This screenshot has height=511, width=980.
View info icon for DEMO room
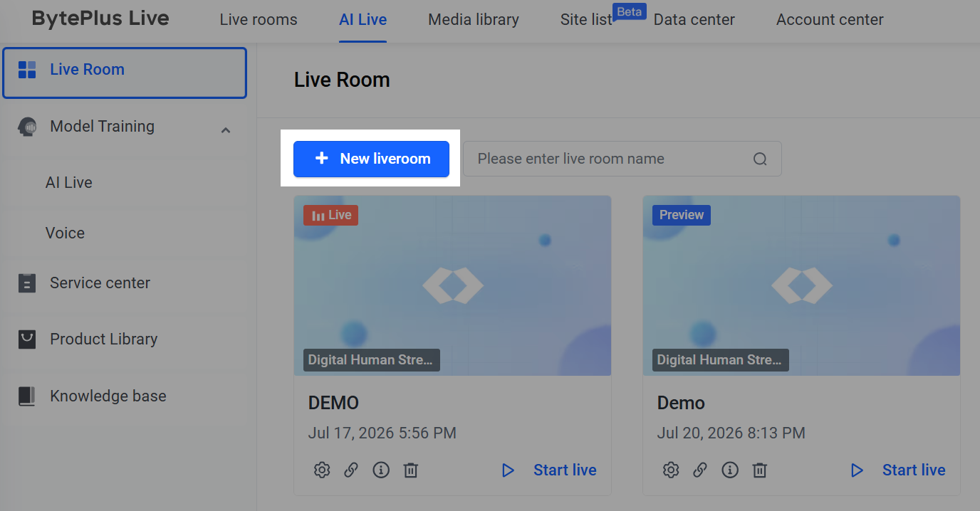tap(381, 470)
